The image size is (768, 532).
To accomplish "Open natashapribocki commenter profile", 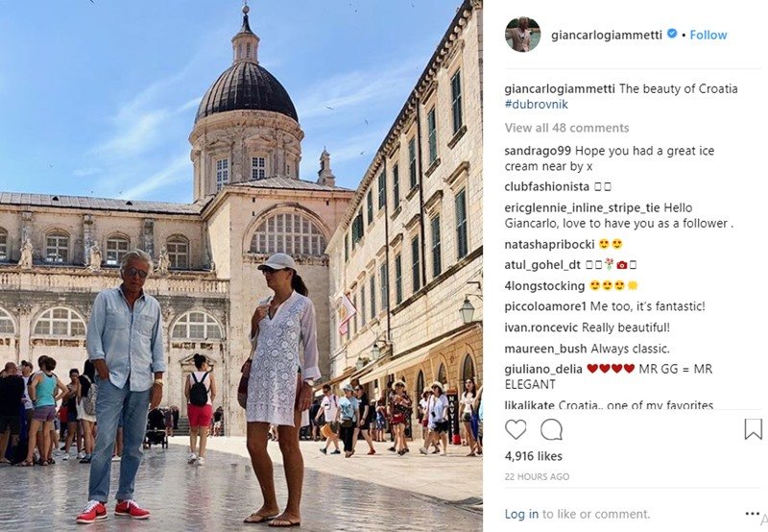I will coord(549,244).
